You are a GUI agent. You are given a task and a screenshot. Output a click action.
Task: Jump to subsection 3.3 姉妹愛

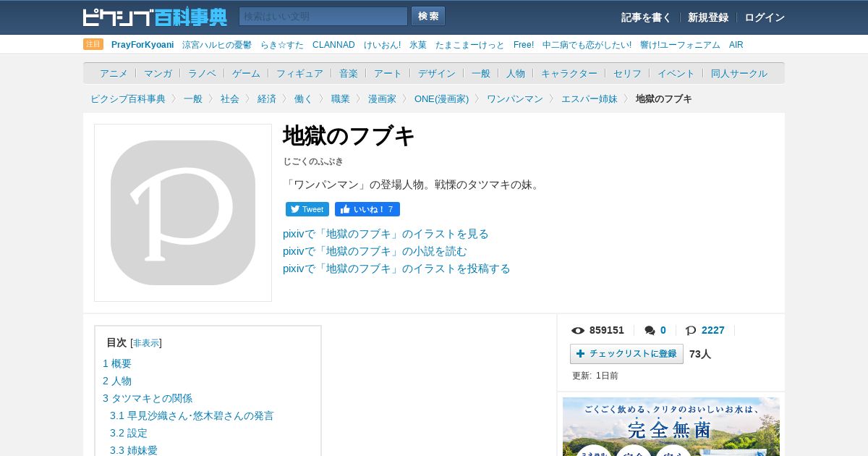(x=134, y=450)
